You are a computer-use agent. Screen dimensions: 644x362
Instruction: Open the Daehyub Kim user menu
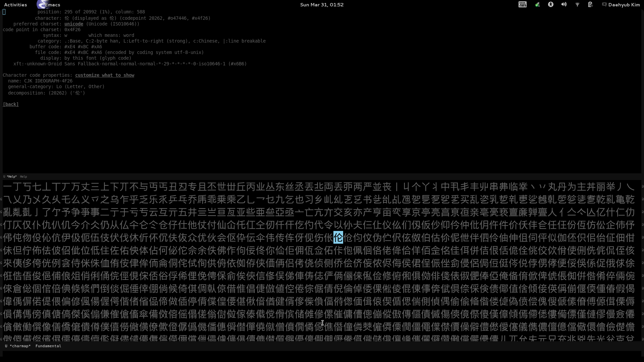tap(624, 5)
